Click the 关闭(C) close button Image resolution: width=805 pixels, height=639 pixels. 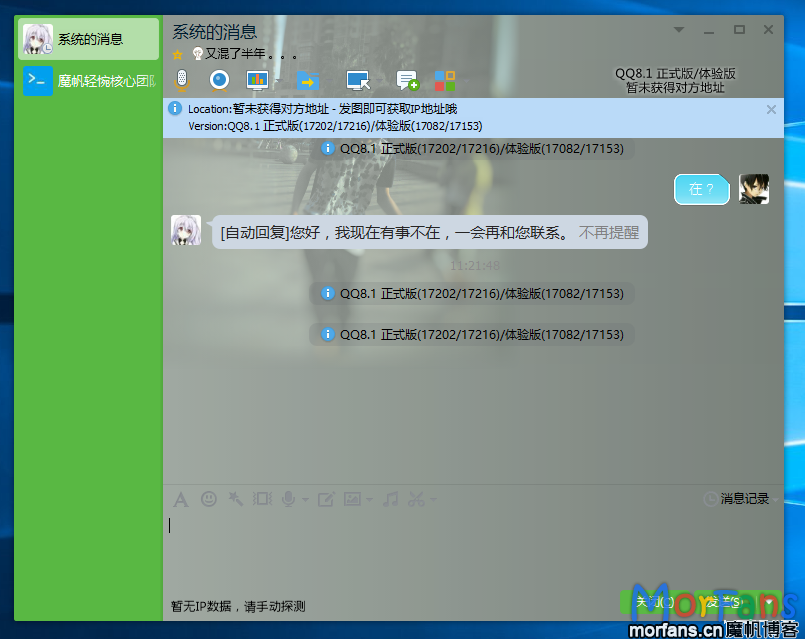655,602
